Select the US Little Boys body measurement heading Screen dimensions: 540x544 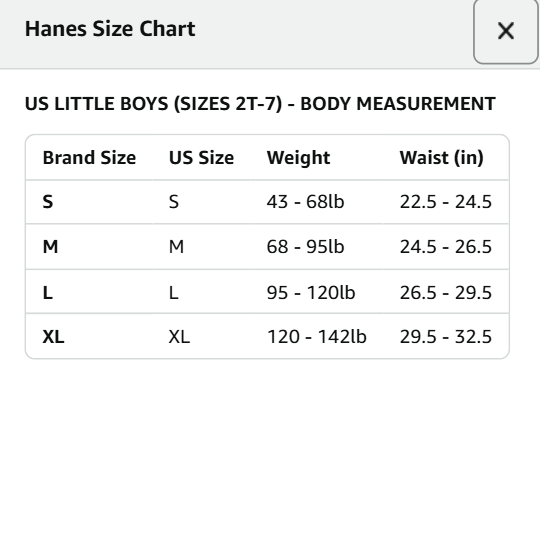click(260, 104)
